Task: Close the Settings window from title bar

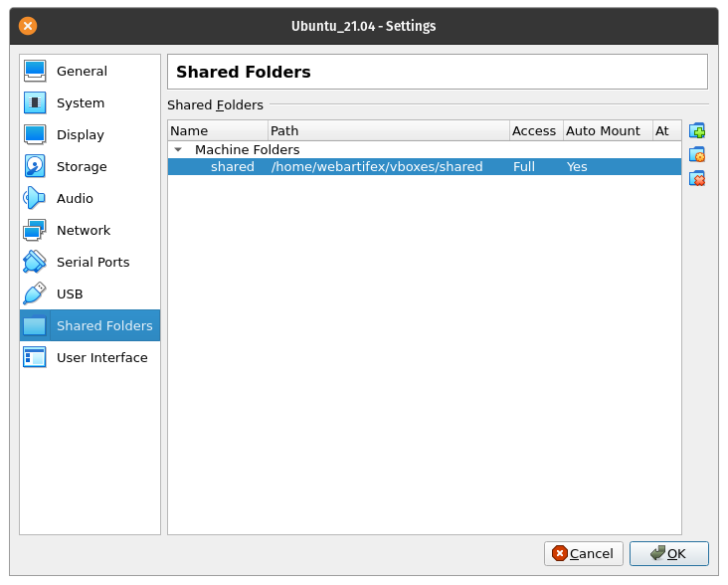Action: 29,26
